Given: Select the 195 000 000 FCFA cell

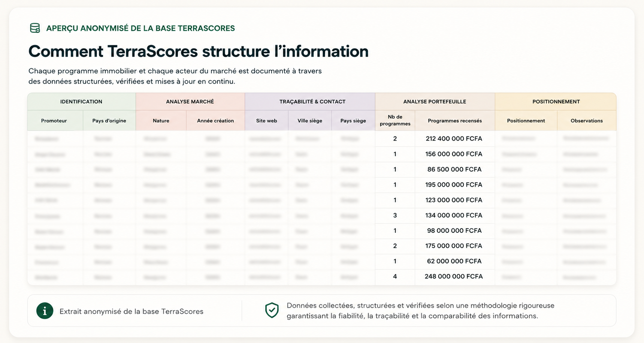Looking at the screenshot, I should [x=454, y=185].
